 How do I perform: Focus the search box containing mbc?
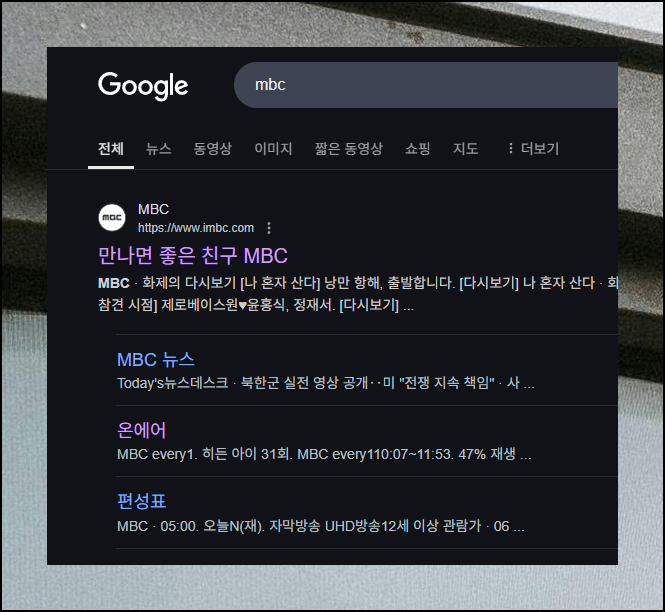[426, 85]
